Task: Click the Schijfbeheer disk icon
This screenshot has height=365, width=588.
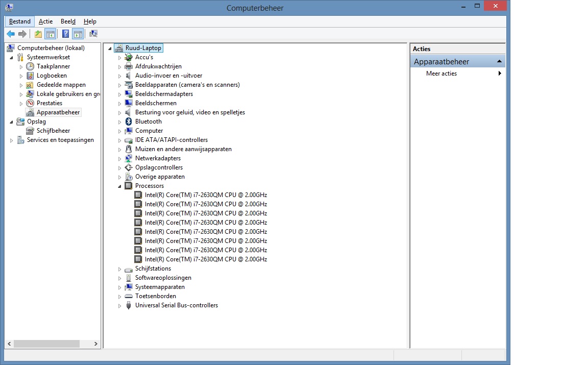Action: click(30, 131)
